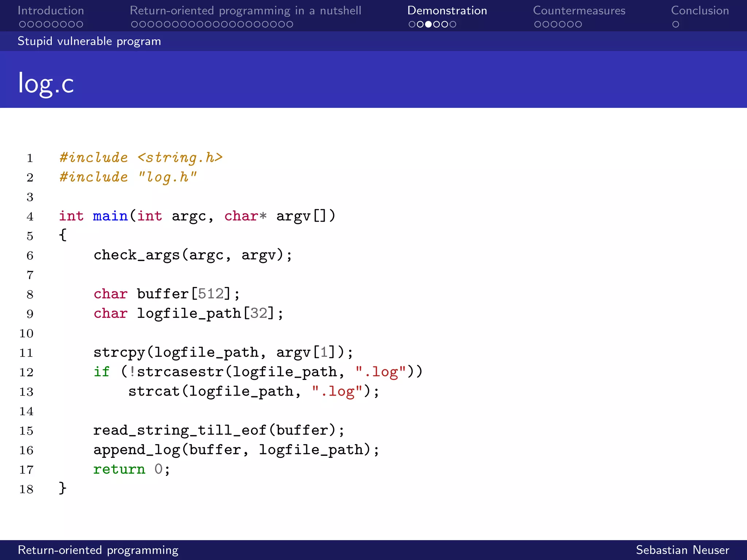Open the Introduction section link
The image size is (747, 560).
point(51,11)
